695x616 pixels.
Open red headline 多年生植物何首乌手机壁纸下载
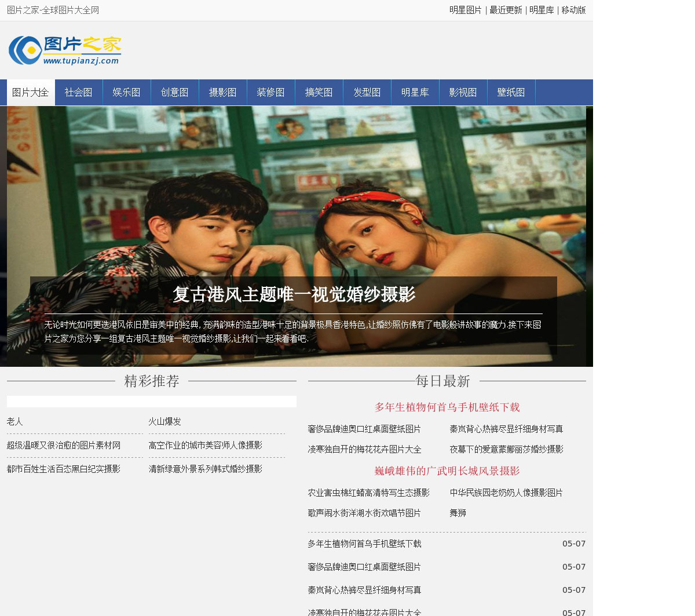(x=447, y=407)
